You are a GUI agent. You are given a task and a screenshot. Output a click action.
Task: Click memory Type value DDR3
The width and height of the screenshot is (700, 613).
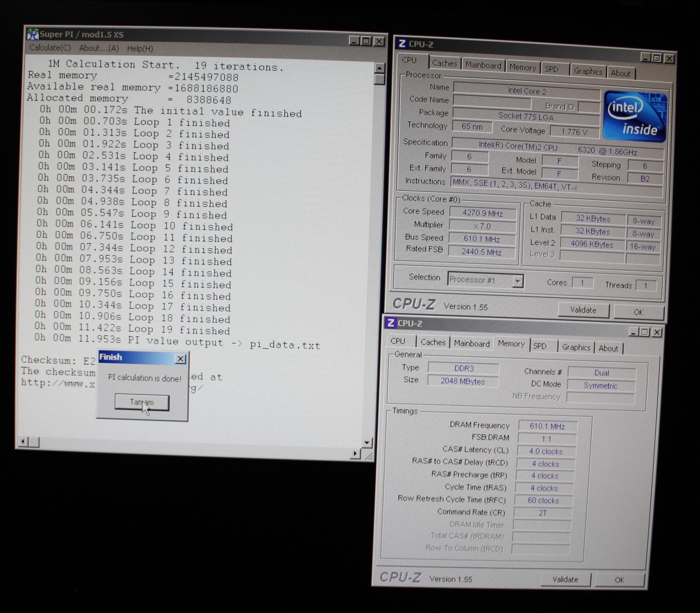pos(463,368)
